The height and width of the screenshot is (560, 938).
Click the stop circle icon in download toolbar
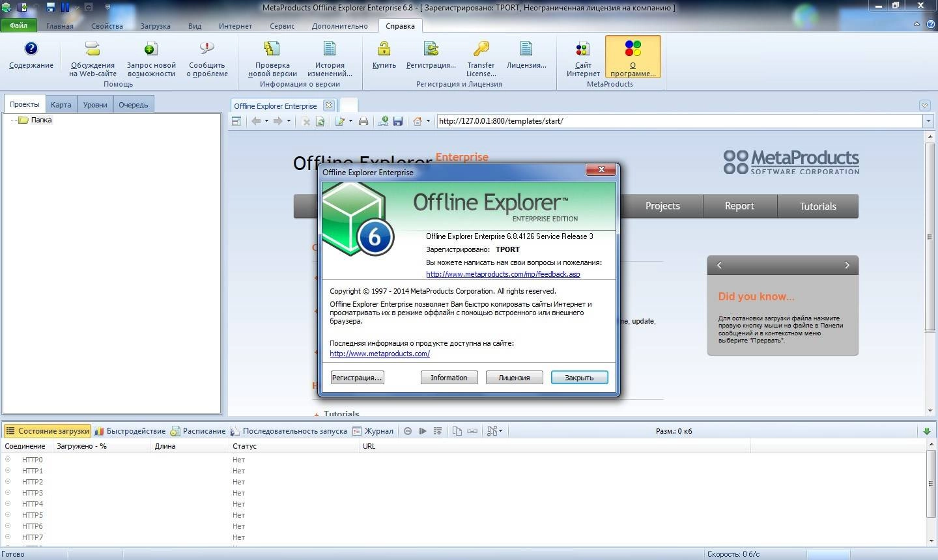click(x=408, y=431)
